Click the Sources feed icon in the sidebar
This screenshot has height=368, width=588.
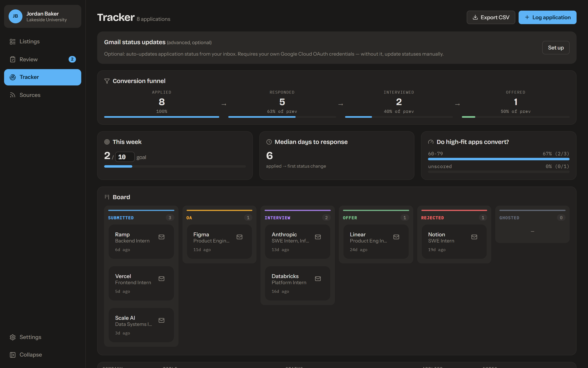pos(13,95)
